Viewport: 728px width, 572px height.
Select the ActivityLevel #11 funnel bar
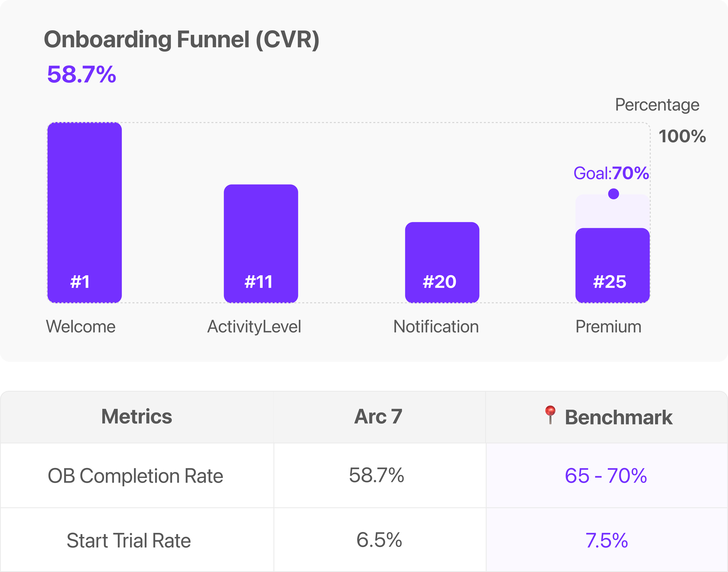pyautogui.click(x=261, y=243)
